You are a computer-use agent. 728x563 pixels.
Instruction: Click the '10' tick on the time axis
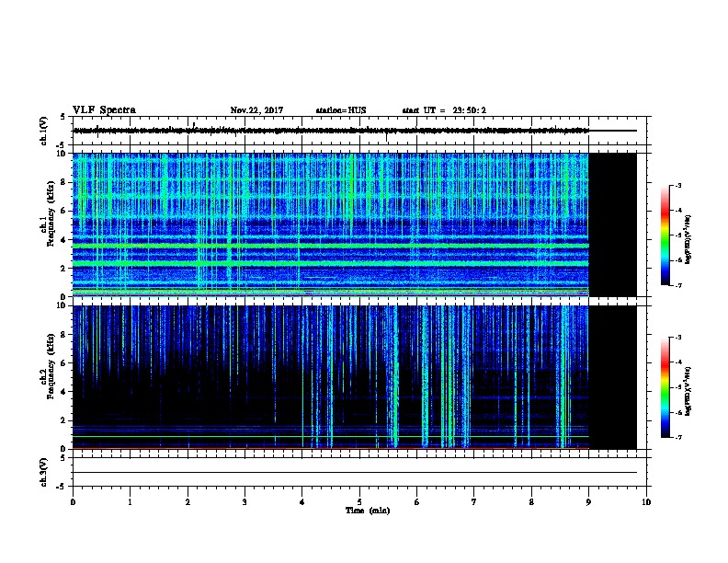coord(646,501)
